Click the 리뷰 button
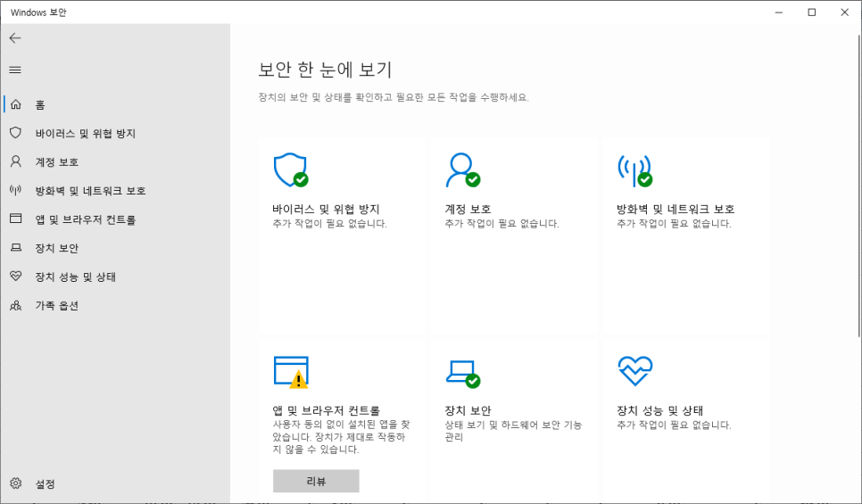The image size is (862, 504). click(x=316, y=481)
